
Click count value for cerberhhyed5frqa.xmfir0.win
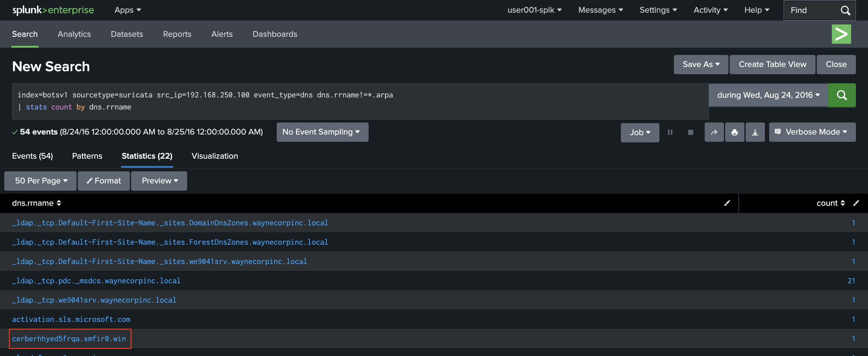click(853, 339)
